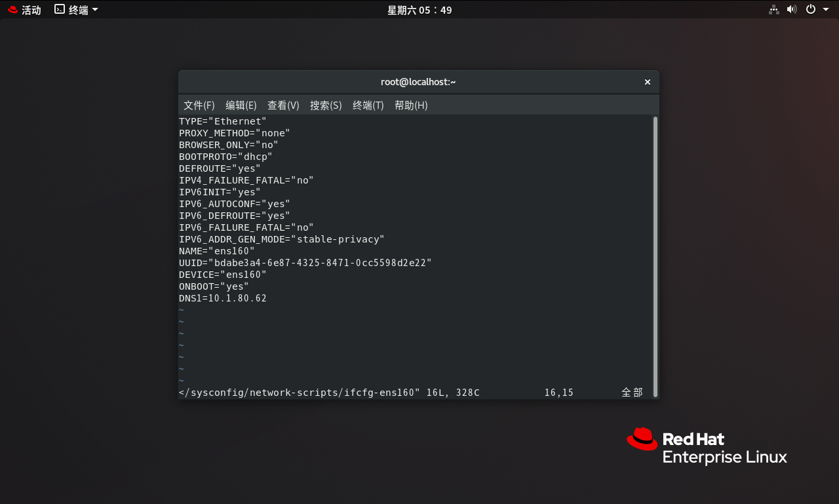The image size is (839, 504).
Task: Click the network status icon
Action: click(x=774, y=9)
